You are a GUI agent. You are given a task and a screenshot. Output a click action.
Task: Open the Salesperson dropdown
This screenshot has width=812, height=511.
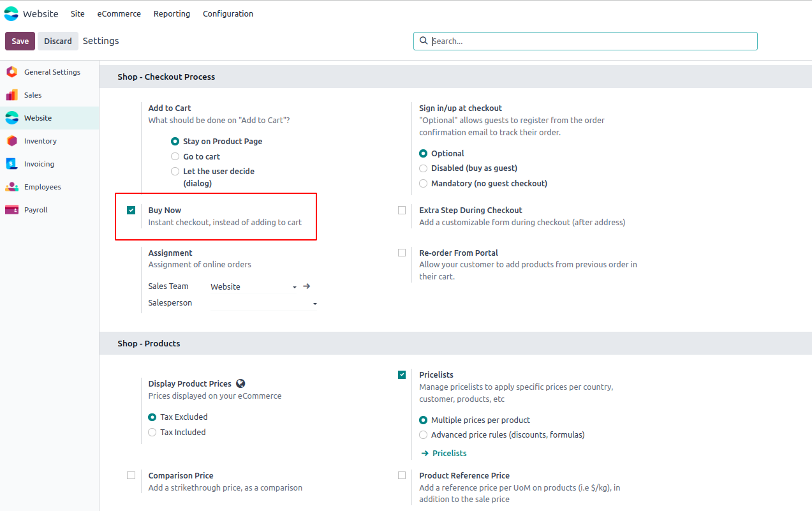(314, 304)
